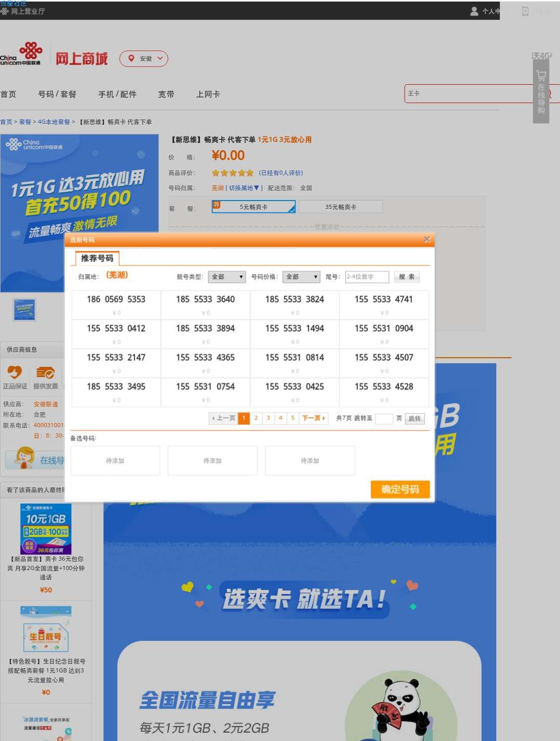This screenshot has width=560, height=741.
Task: Open the 宽带 navigation menu
Action: (166, 94)
